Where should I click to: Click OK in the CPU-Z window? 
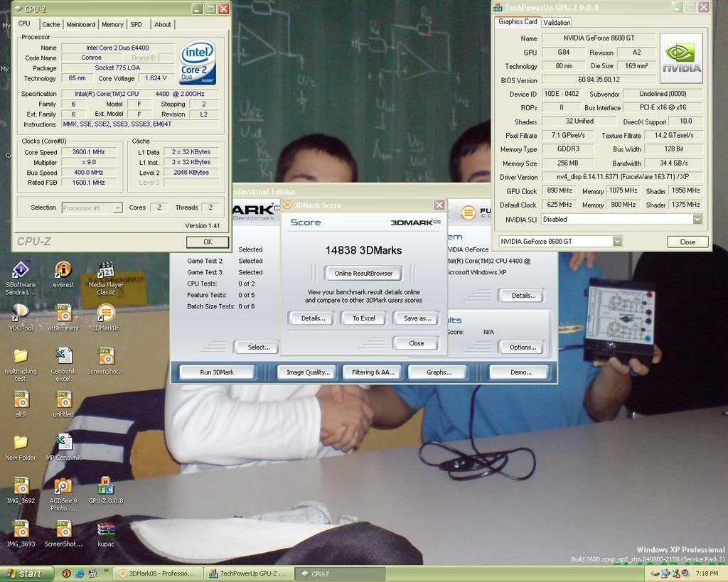click(x=208, y=242)
